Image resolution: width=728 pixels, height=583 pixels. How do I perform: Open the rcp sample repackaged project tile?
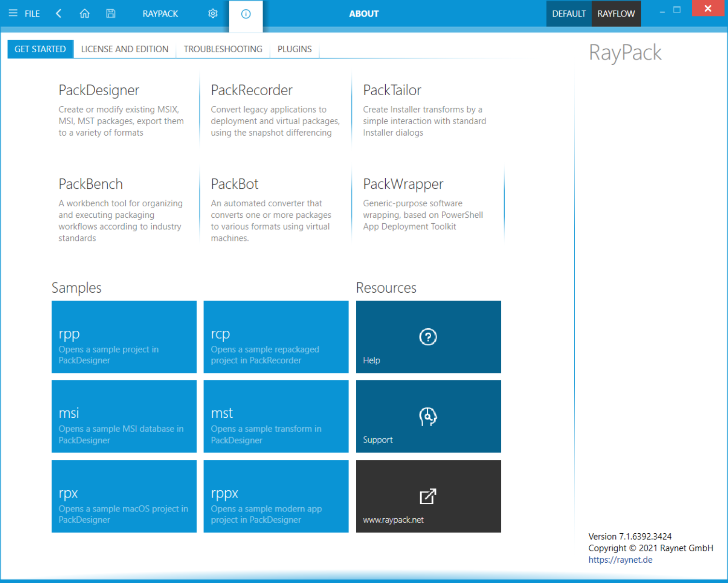(276, 337)
